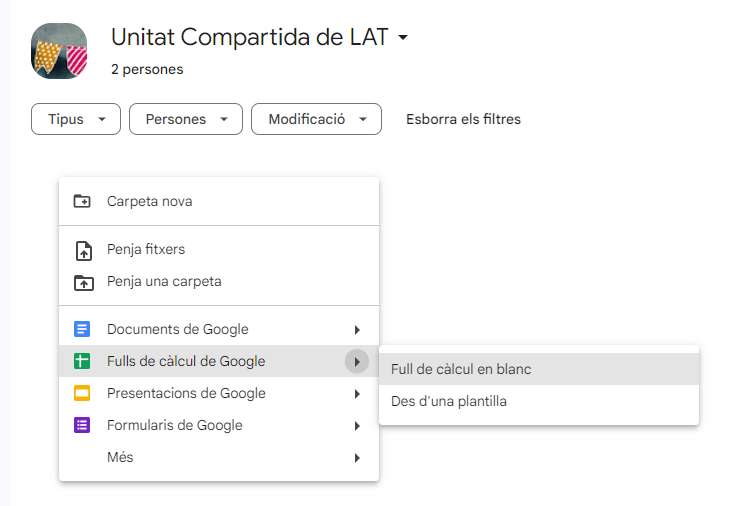Expand the Documents de Google submenu arrow
Screen dimensions: 753x506
pos(357,330)
